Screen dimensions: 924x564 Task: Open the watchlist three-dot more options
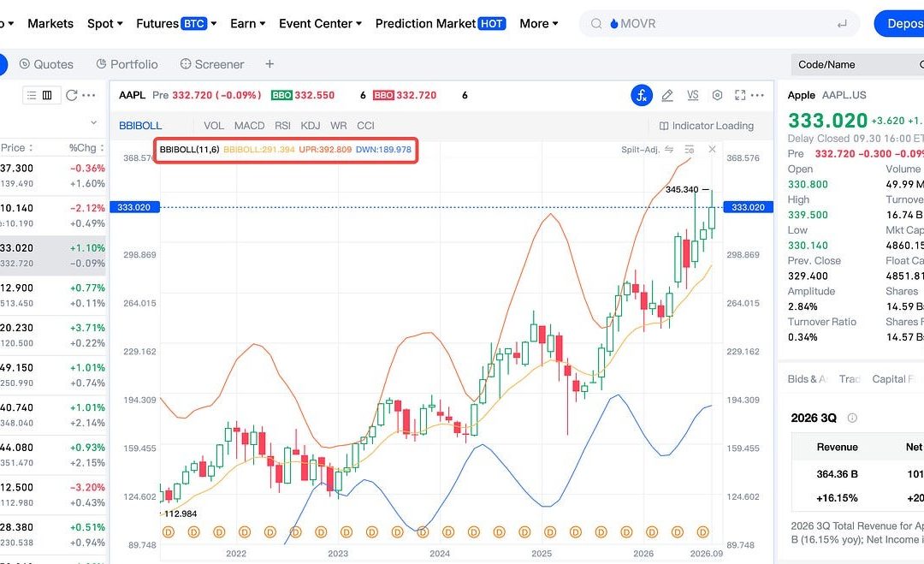pyautogui.click(x=89, y=95)
